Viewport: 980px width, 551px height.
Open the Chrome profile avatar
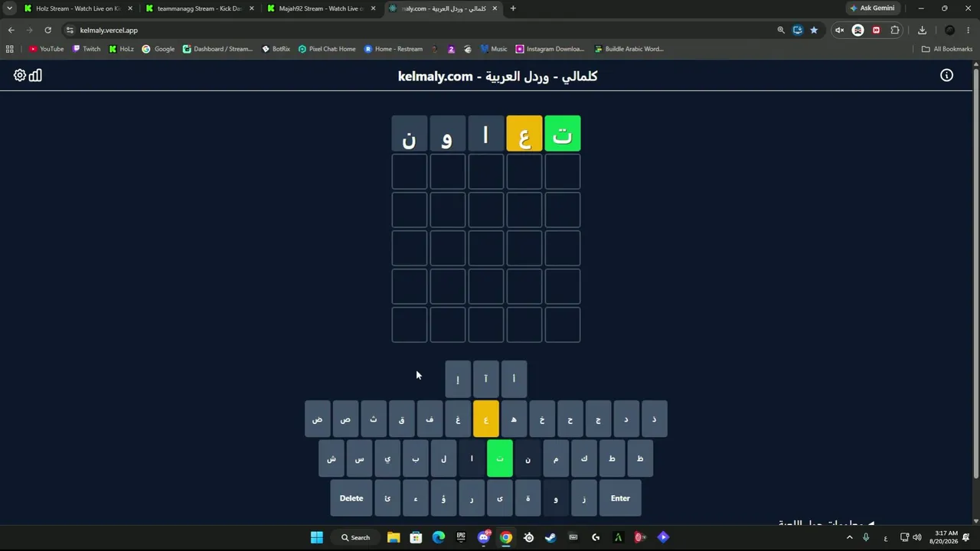click(950, 30)
